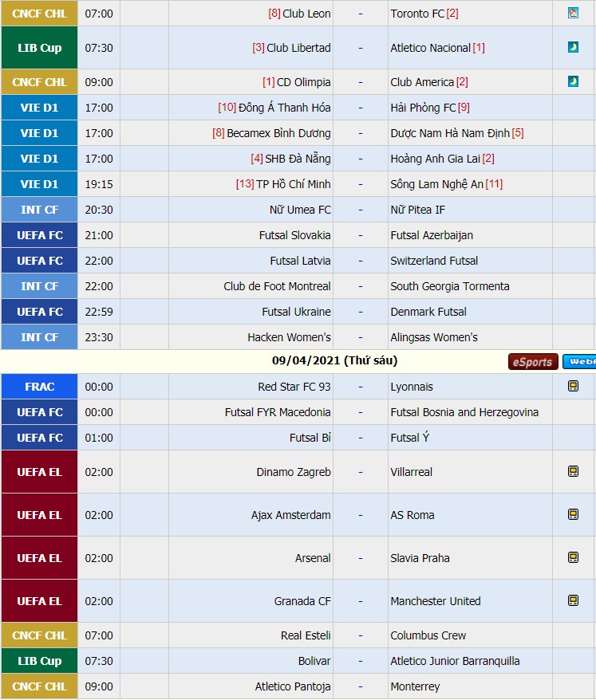
Task: Select the UEFA EL label for Dinamo Zagreb
Action: [39, 472]
